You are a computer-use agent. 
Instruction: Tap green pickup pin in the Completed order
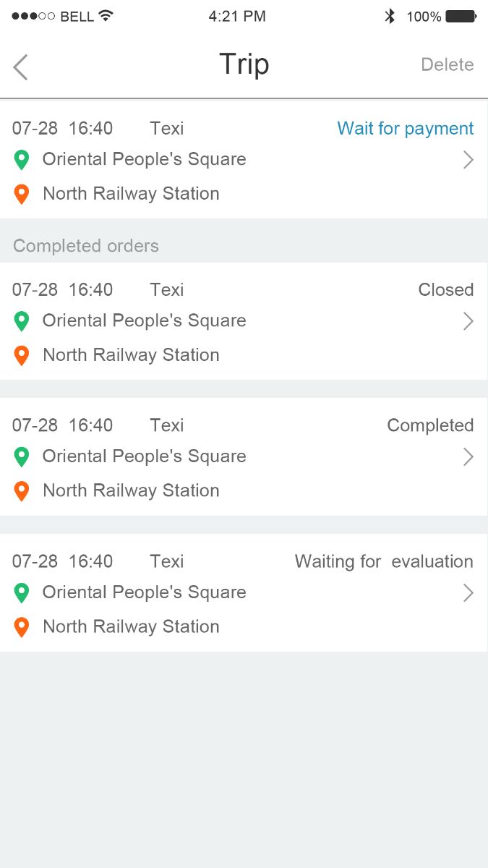point(22,457)
